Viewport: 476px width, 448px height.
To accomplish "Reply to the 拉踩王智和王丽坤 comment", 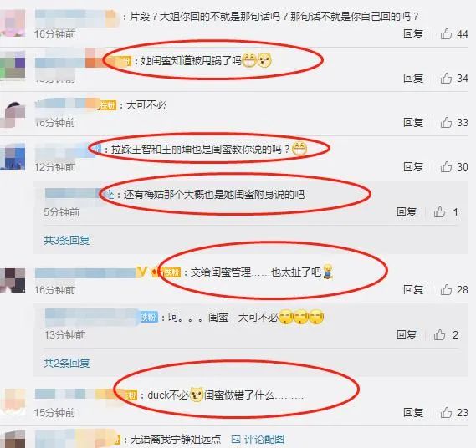I will (x=413, y=167).
